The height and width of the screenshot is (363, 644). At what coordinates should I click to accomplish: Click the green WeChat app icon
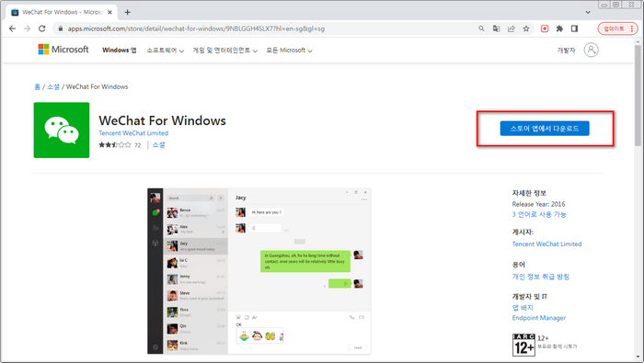(62, 130)
